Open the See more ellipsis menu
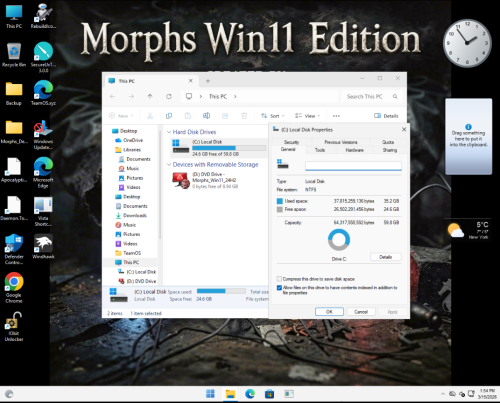 pos(336,116)
